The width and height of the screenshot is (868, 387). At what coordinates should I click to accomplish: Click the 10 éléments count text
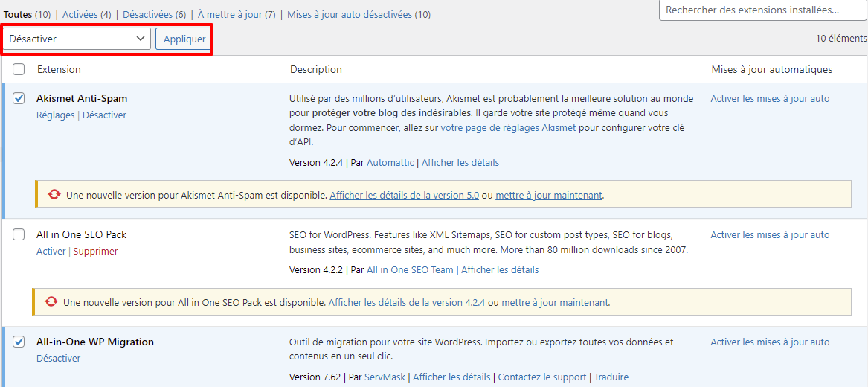coord(841,39)
